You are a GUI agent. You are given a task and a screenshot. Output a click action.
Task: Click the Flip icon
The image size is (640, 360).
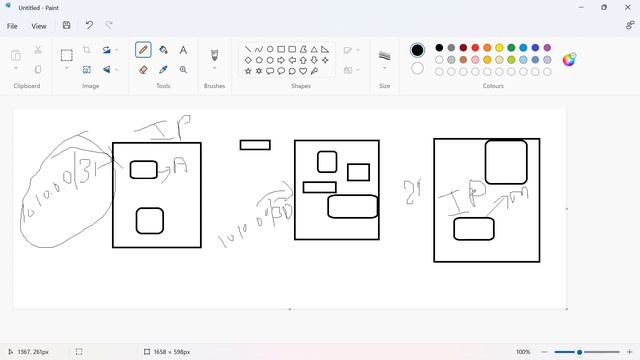click(107, 70)
